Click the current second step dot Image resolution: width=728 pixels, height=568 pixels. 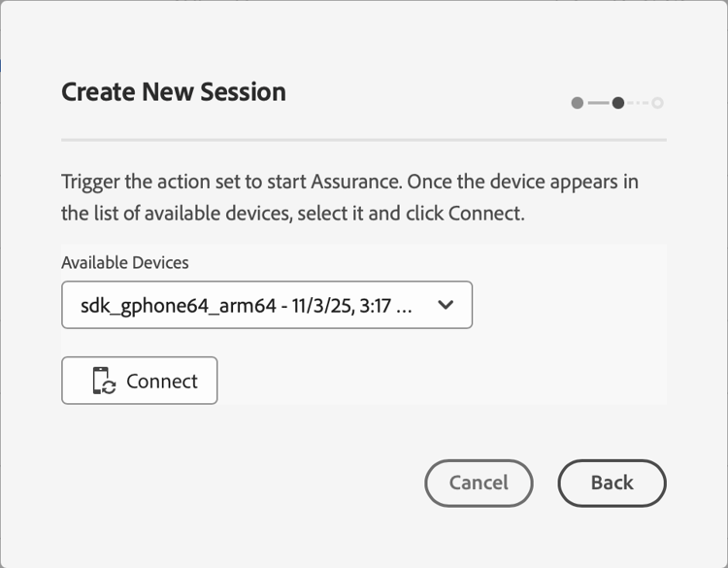click(x=618, y=103)
